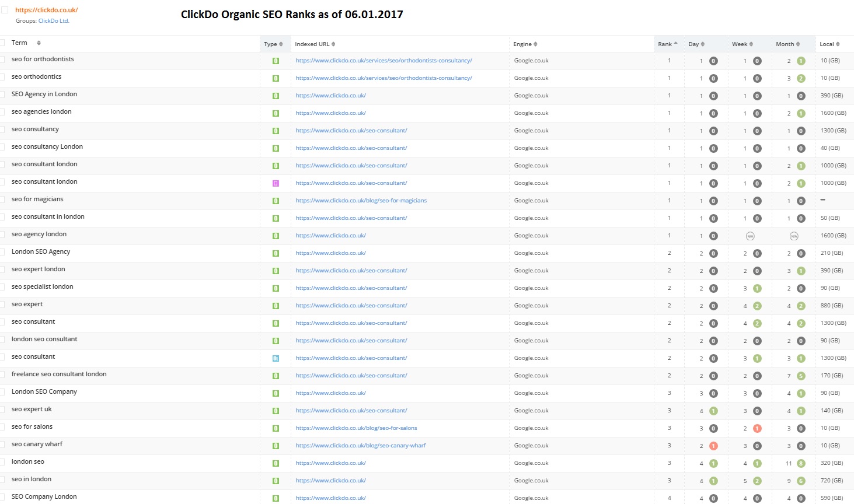The image size is (854, 504).
Task: Sort by the Rank column header
Action: [668, 44]
